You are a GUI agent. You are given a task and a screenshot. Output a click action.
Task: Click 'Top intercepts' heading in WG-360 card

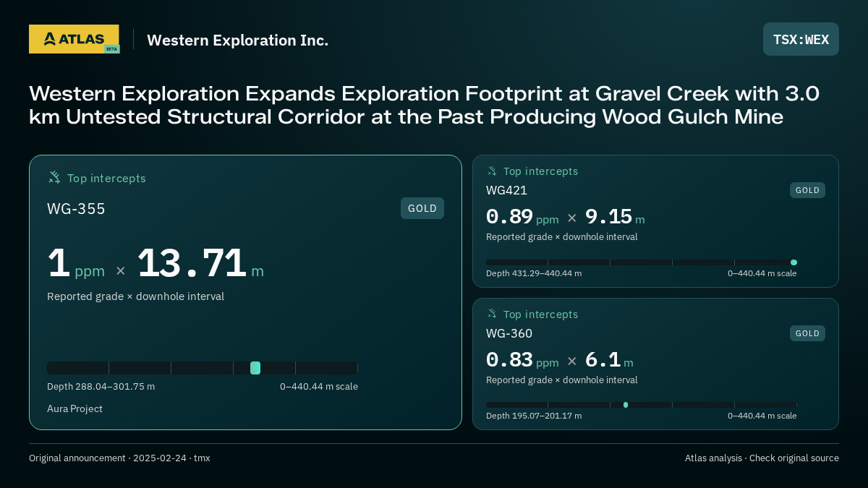click(540, 314)
